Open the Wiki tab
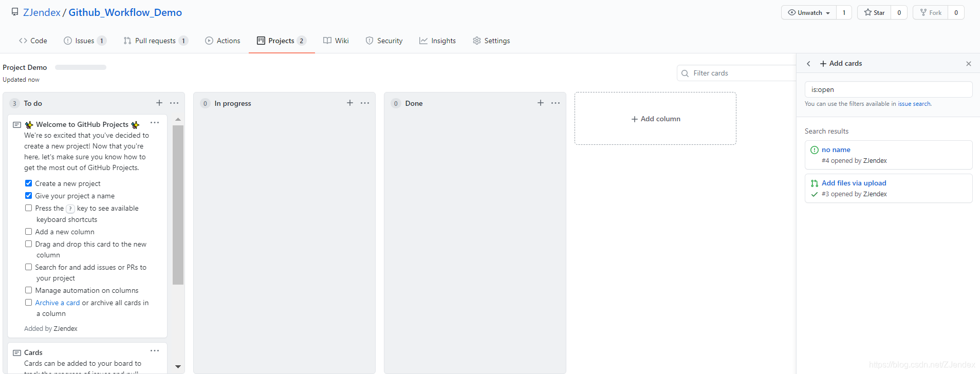 tap(336, 41)
